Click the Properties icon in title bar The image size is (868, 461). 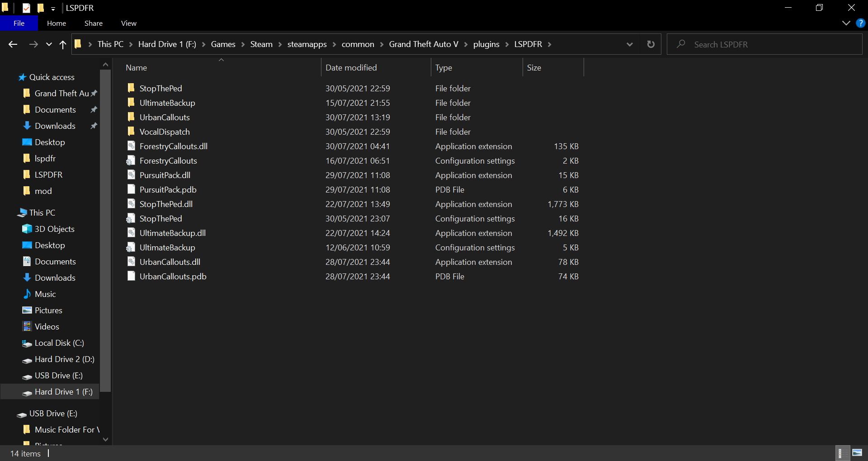pos(27,8)
